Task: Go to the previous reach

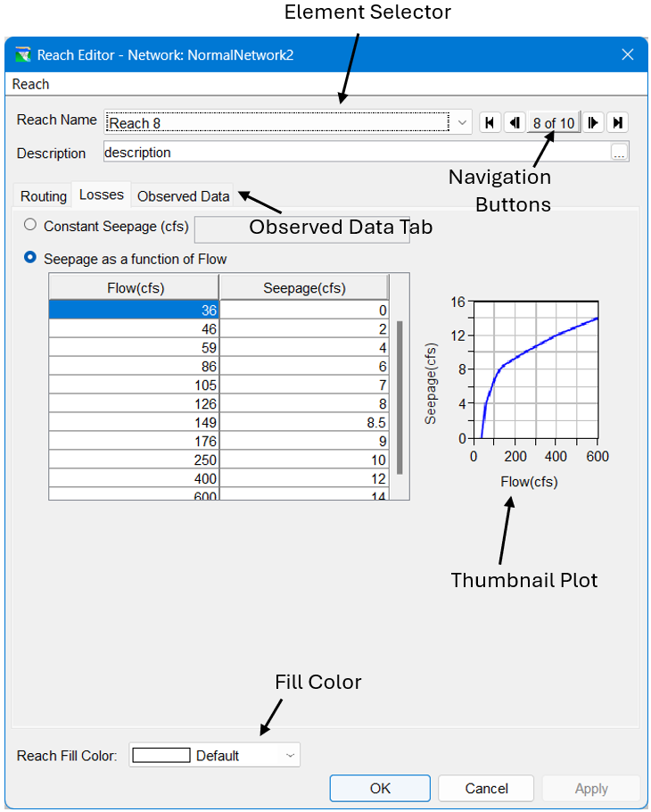Action: pyautogui.click(x=514, y=123)
